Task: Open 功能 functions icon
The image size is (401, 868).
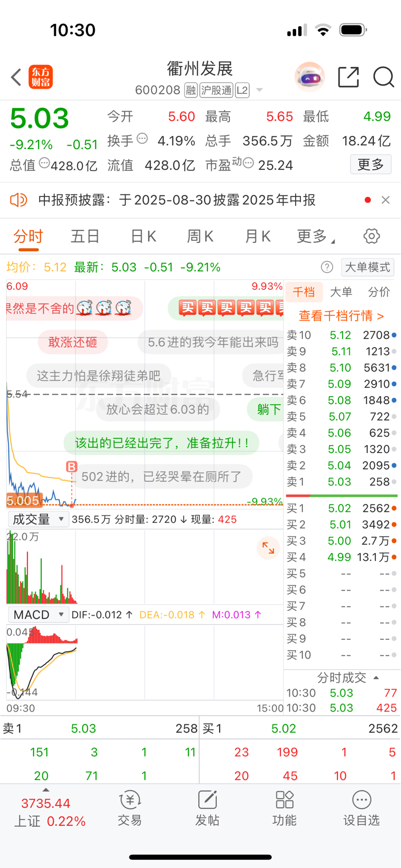Action: pos(284,808)
